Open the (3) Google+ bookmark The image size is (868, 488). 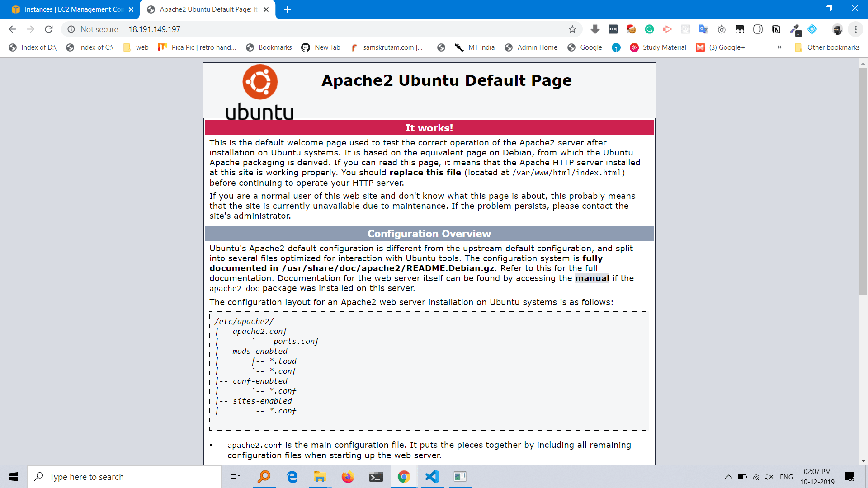click(x=721, y=47)
